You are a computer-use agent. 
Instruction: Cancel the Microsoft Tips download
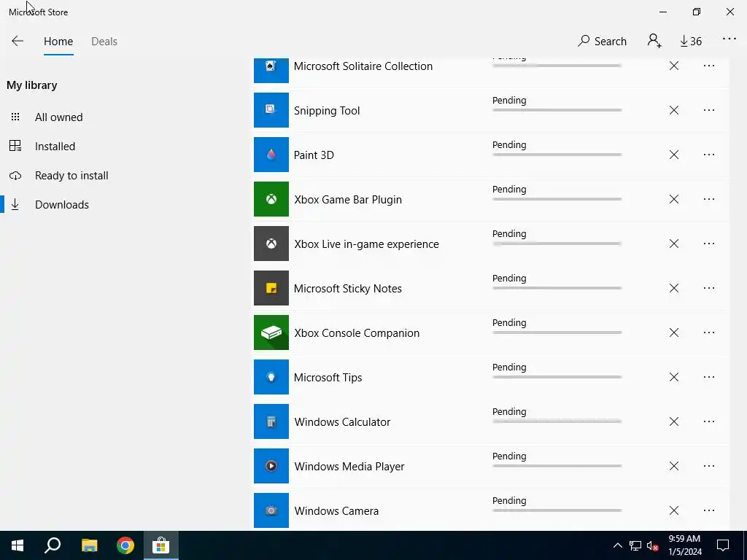pos(673,377)
